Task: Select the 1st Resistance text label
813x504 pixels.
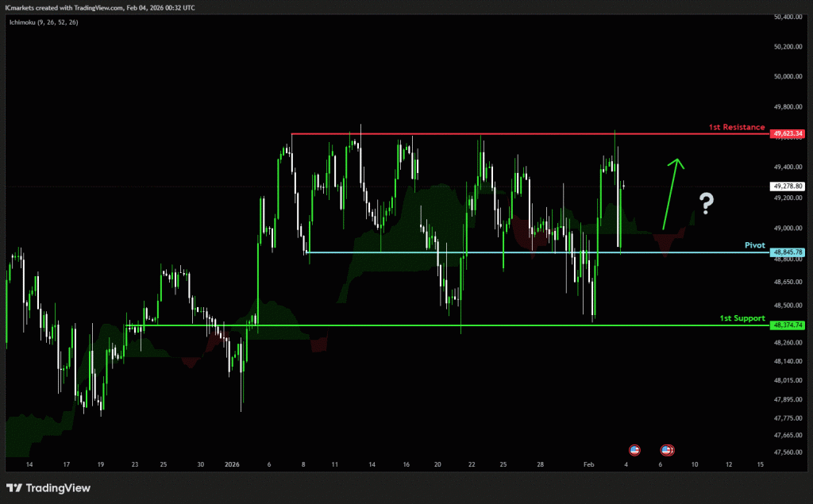Action: 737,127
